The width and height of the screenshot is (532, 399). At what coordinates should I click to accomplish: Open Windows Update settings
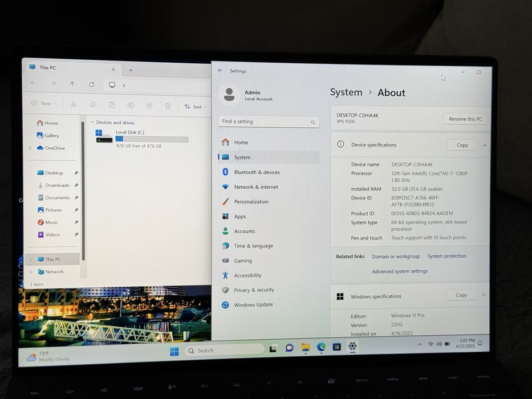tap(269, 305)
